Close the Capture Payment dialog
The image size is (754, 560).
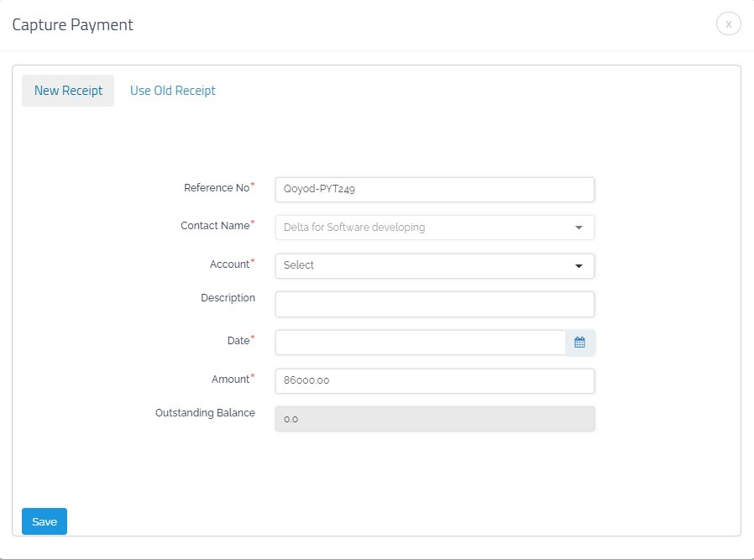click(728, 24)
